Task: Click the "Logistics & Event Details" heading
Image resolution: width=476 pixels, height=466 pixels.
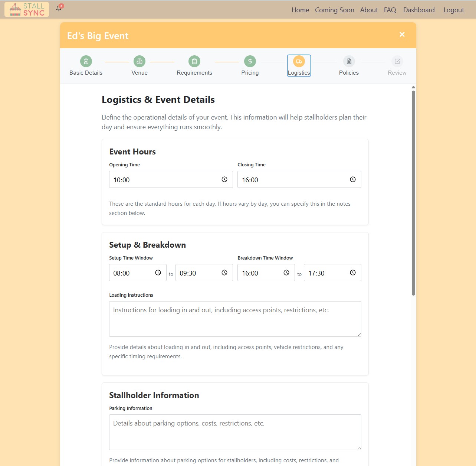Action: pyautogui.click(x=158, y=100)
